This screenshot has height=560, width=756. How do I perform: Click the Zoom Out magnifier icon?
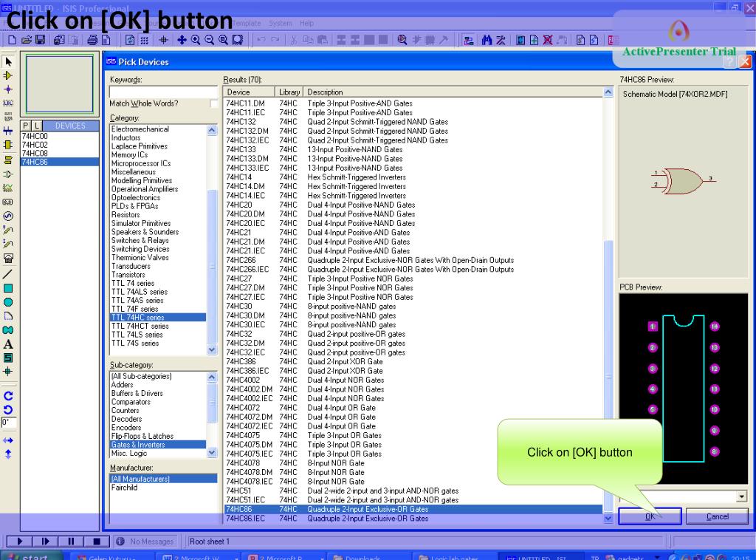(x=209, y=40)
